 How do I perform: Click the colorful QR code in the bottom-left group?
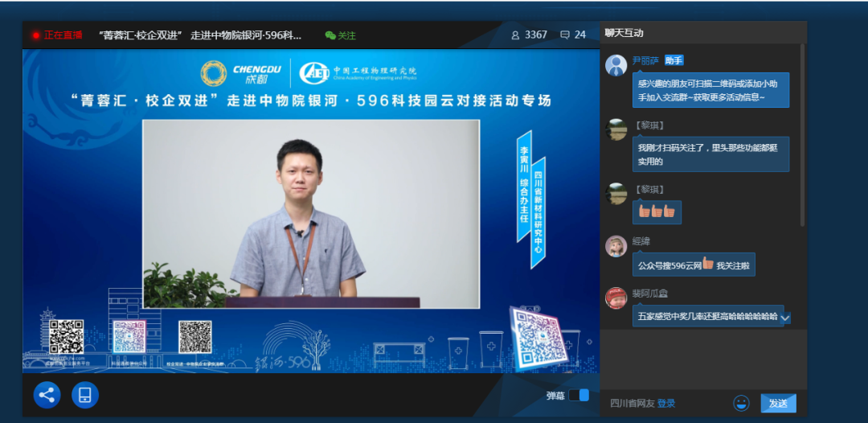coord(129,337)
